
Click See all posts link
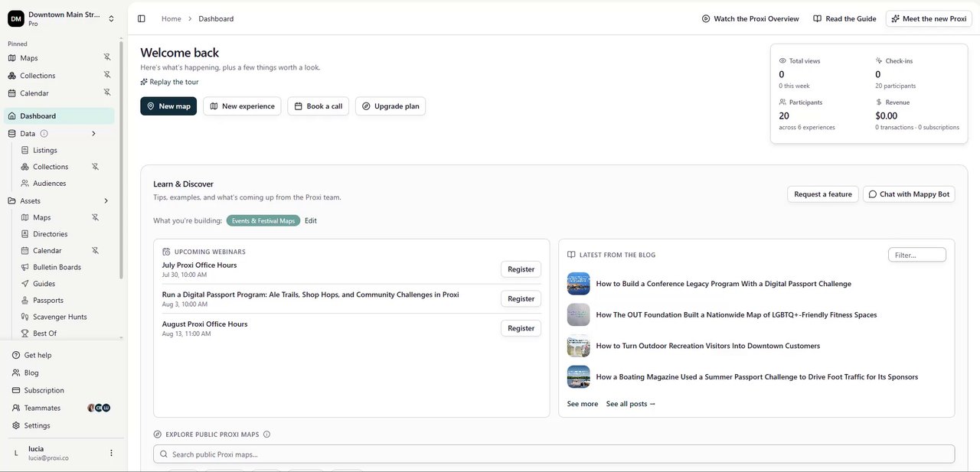point(631,403)
